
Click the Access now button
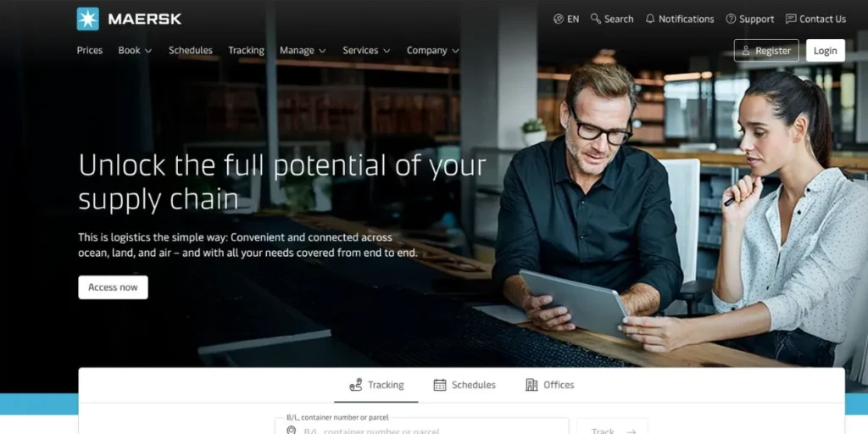pos(113,287)
